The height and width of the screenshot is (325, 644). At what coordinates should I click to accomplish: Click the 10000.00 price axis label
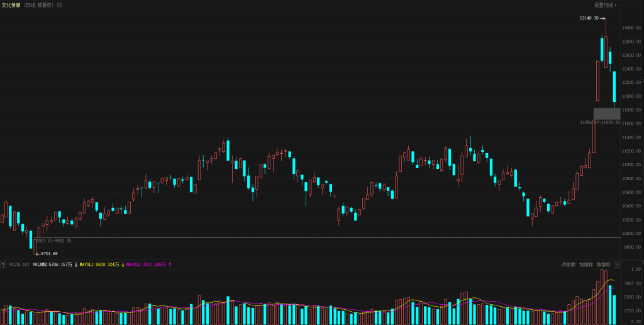(x=631, y=234)
